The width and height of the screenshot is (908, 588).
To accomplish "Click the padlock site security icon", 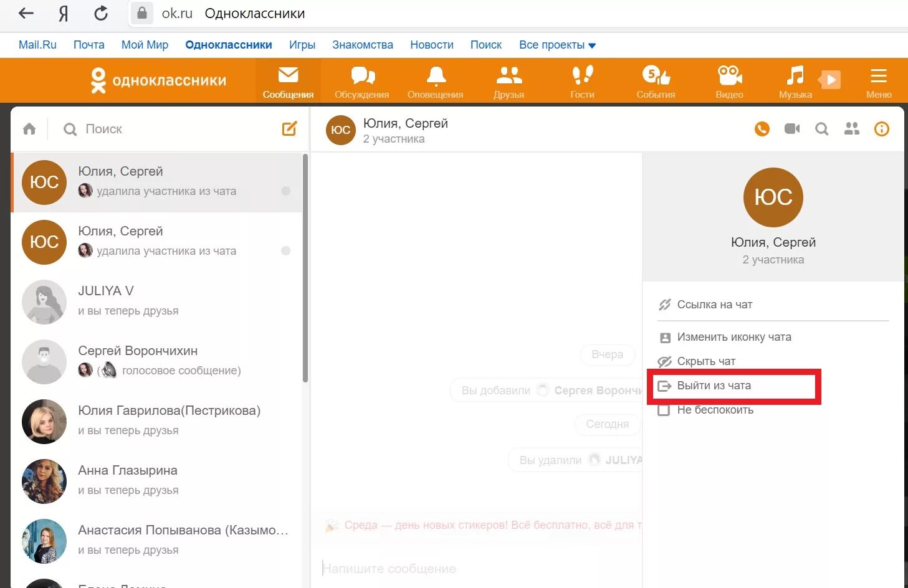I will coord(142,13).
